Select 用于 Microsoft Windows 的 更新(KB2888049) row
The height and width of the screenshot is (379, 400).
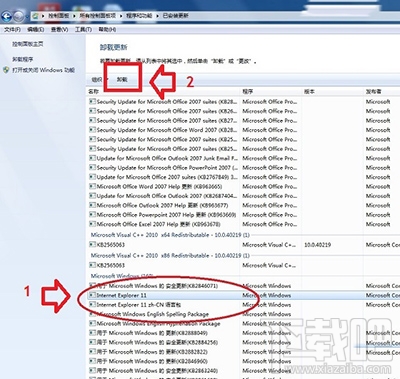pos(243,333)
